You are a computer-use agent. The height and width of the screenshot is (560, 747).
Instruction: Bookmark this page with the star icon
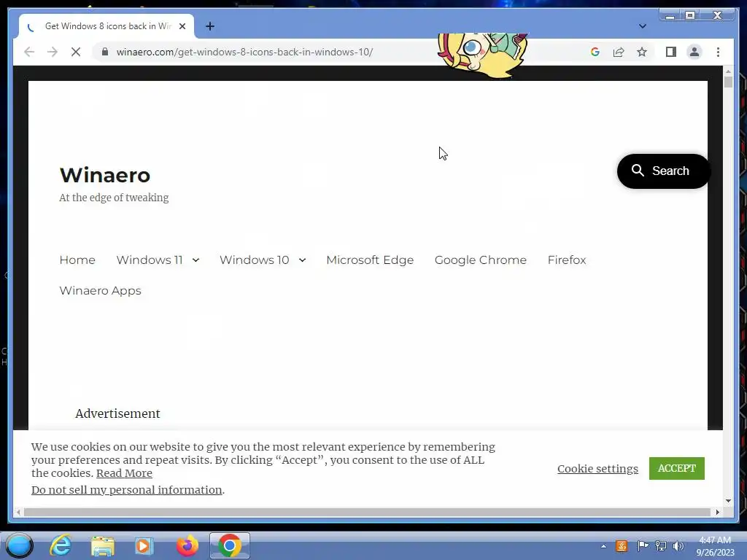coord(642,52)
